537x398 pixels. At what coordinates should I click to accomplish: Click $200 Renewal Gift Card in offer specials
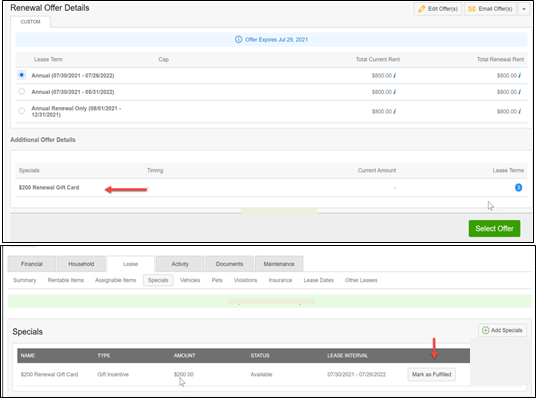coord(49,187)
